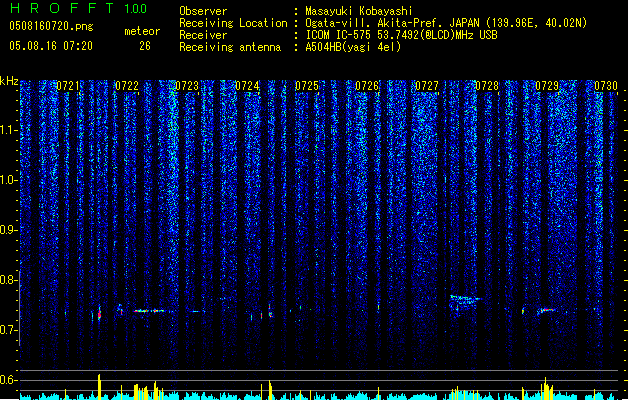Click the tall yellow power spike before 0722
Viewport: 629px width, 400px height.
point(99,386)
